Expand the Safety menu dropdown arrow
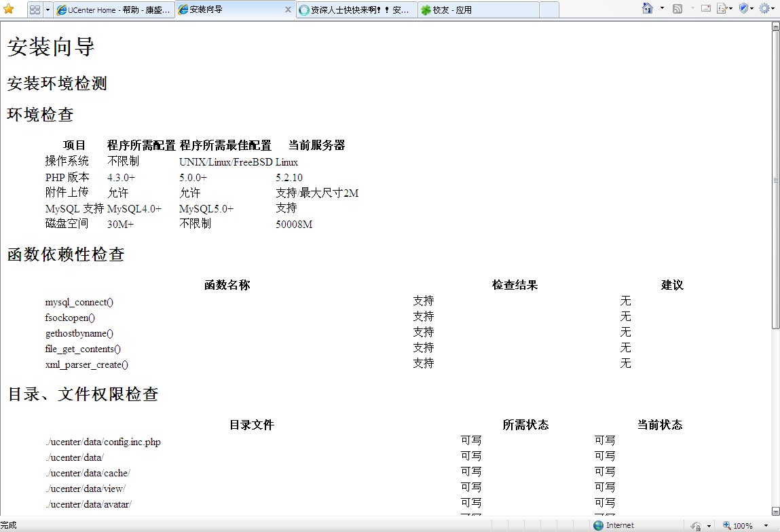The width and height of the screenshot is (780, 532). [x=751, y=8]
